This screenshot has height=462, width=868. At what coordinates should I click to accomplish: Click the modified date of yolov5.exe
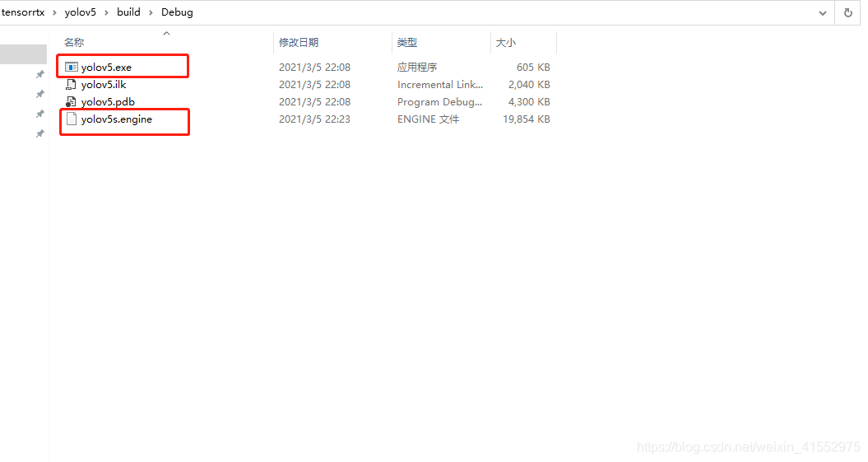tap(314, 67)
